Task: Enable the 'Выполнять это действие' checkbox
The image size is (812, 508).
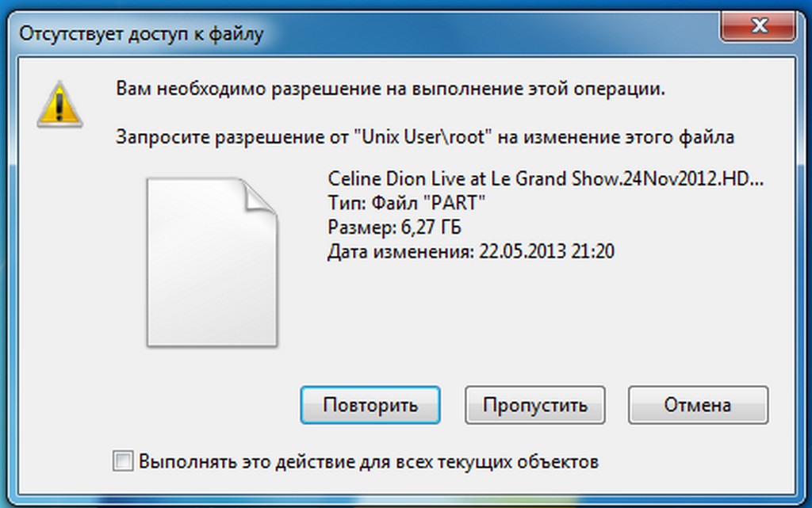Action: click(x=123, y=461)
